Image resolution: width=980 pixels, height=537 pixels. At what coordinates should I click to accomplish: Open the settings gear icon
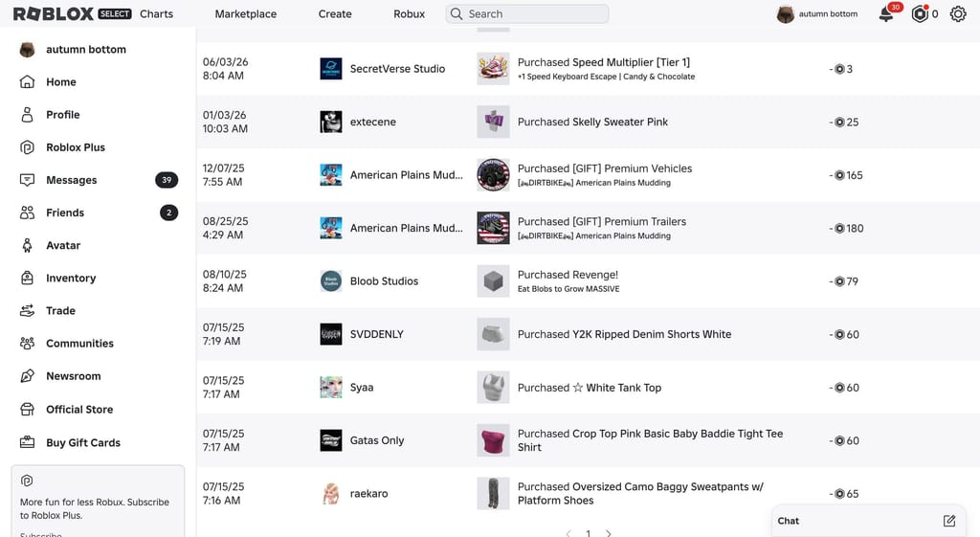coord(958,13)
